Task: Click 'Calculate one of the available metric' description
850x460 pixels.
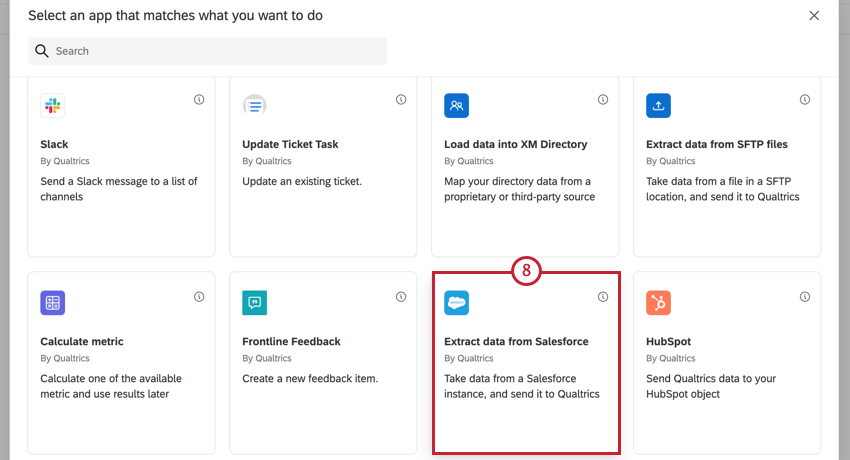Action: (x=111, y=386)
